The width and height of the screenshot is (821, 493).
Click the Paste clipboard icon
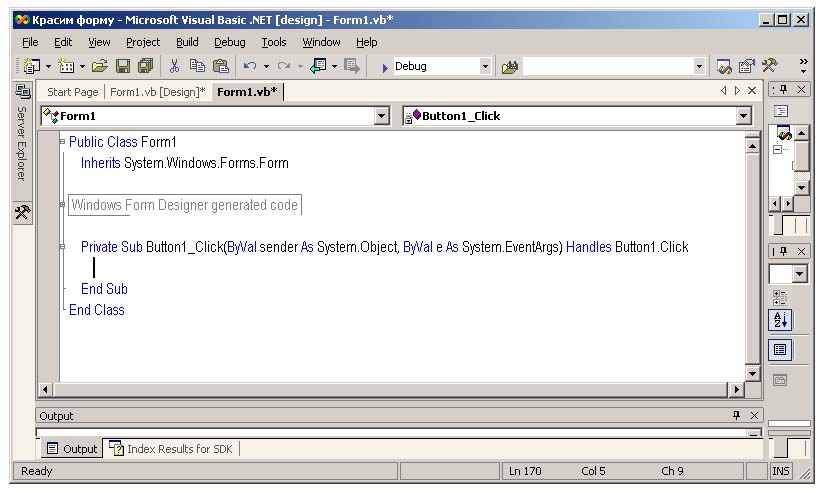[x=221, y=66]
